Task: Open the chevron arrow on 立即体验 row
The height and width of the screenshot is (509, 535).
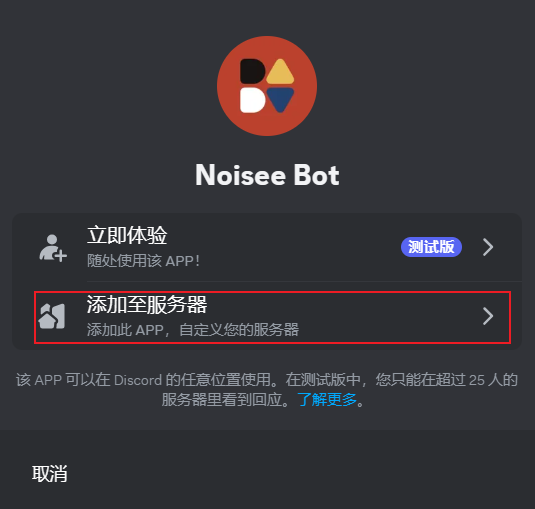Action: click(488, 247)
